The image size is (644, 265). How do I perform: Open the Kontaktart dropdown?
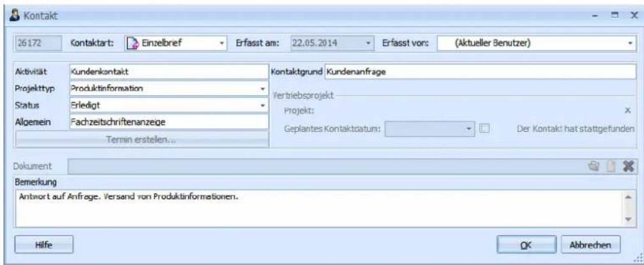[x=221, y=43]
